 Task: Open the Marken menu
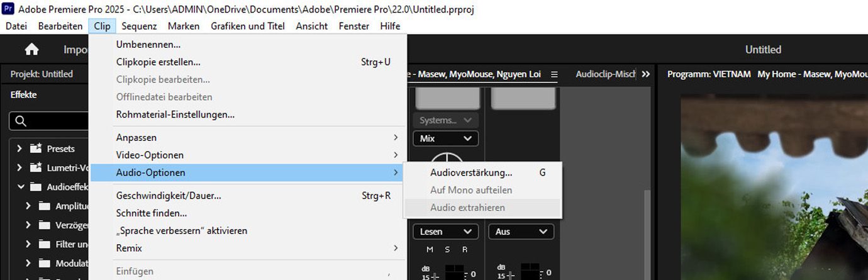pyautogui.click(x=184, y=26)
